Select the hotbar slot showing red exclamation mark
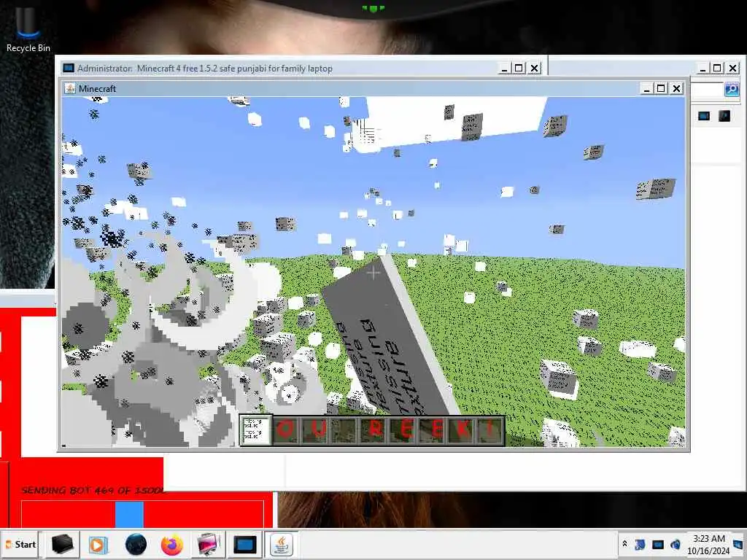This screenshot has height=560, width=747. tap(491, 430)
